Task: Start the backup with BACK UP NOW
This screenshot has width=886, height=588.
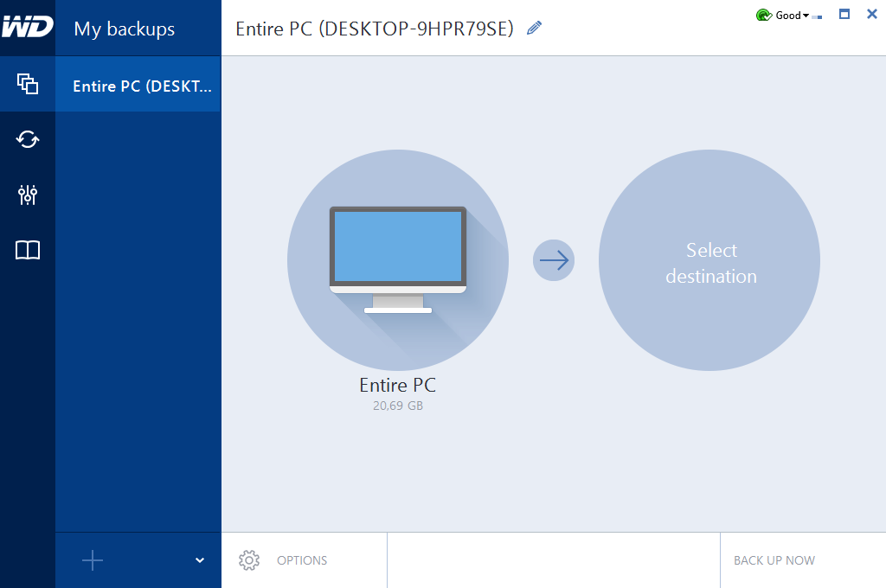Action: point(774,560)
